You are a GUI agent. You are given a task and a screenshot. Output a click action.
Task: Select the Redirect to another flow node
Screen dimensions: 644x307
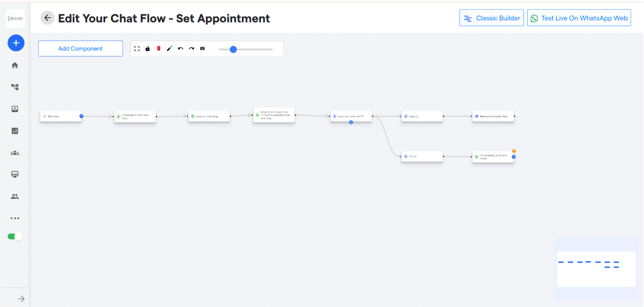pyautogui.click(x=493, y=116)
